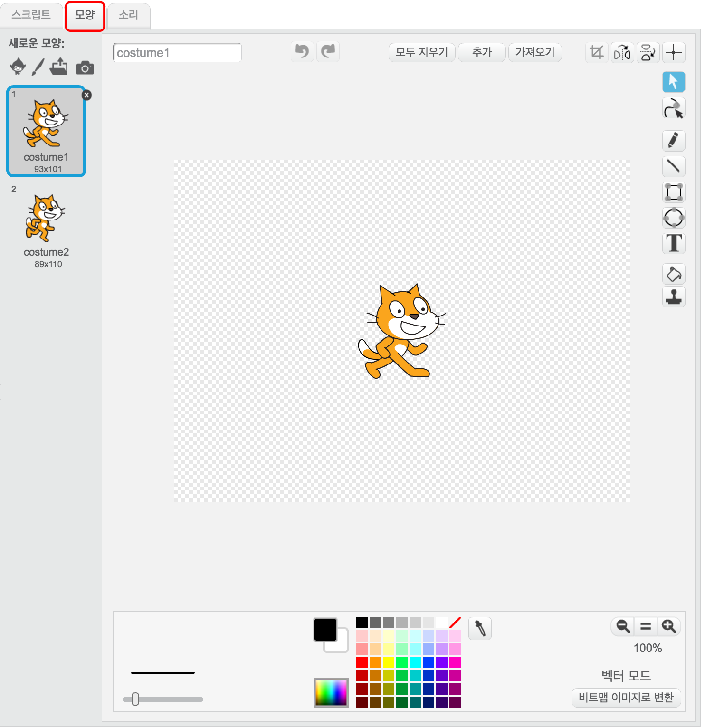Select the Text tool
This screenshot has width=705, height=728.
click(674, 243)
